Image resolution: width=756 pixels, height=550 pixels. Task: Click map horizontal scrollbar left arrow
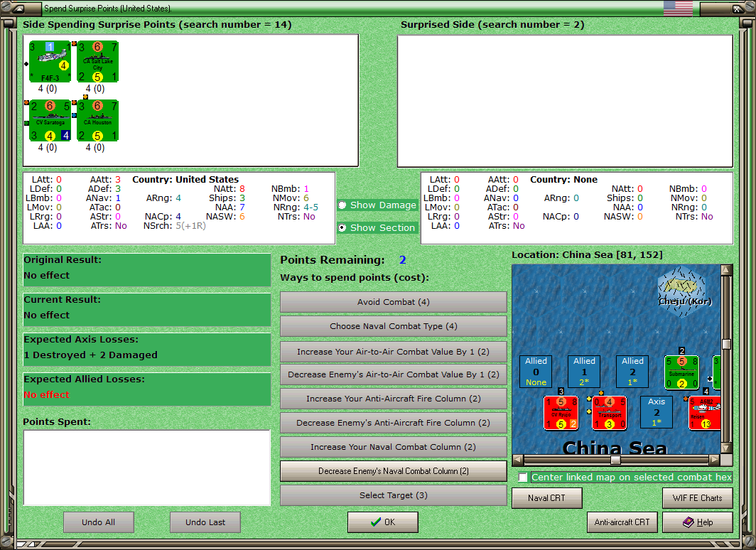tap(518, 460)
